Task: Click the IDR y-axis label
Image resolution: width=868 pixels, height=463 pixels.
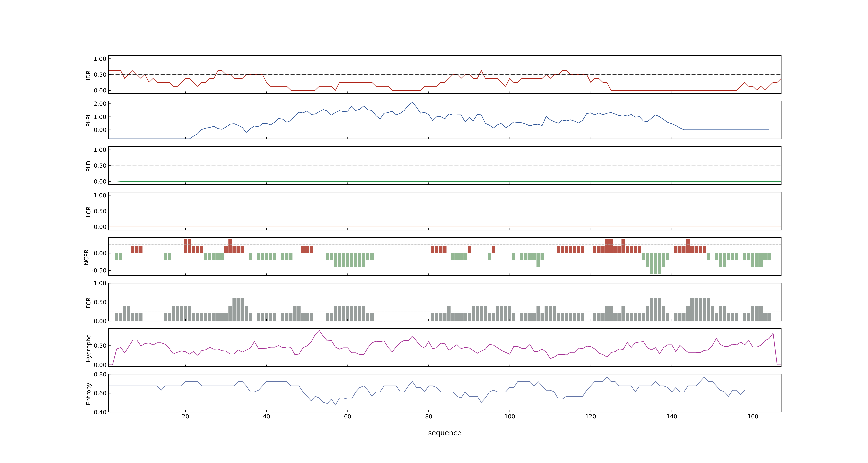Action: click(88, 75)
